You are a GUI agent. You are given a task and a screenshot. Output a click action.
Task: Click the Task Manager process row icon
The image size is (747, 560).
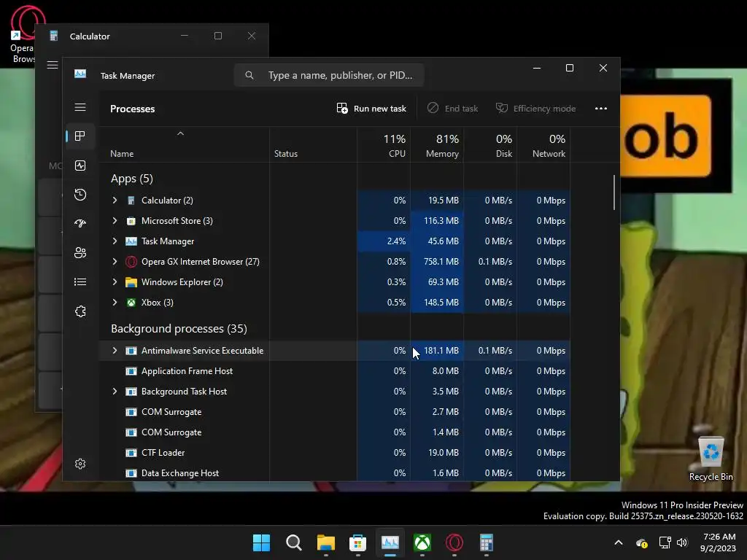[131, 241]
